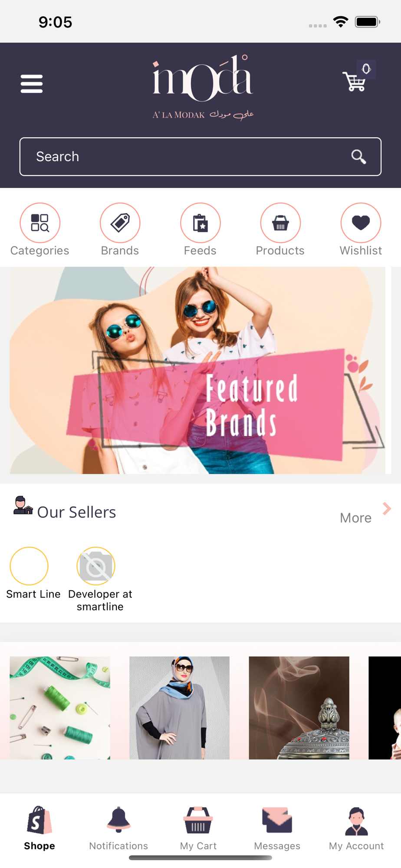Click the More link for sellers
Screen dimensions: 401x868
pos(355,518)
